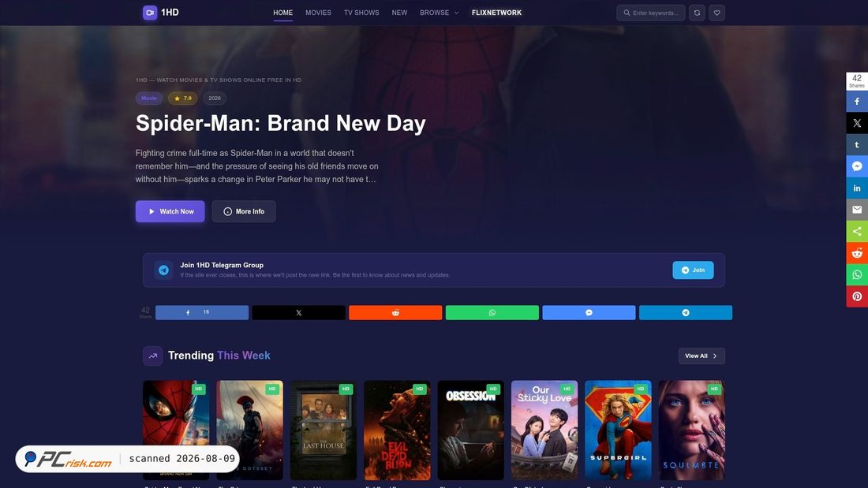The width and height of the screenshot is (868, 488).
Task: Share on LinkedIn from side bar
Action: (857, 188)
